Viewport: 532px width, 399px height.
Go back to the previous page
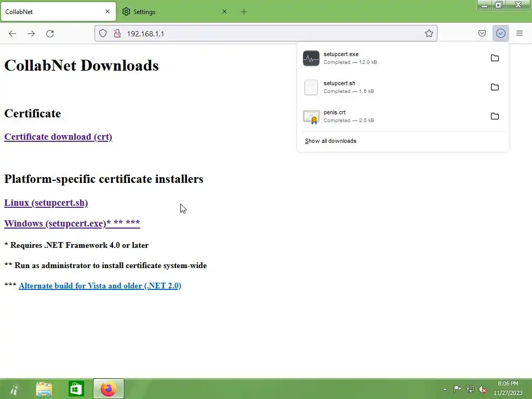pyautogui.click(x=12, y=34)
